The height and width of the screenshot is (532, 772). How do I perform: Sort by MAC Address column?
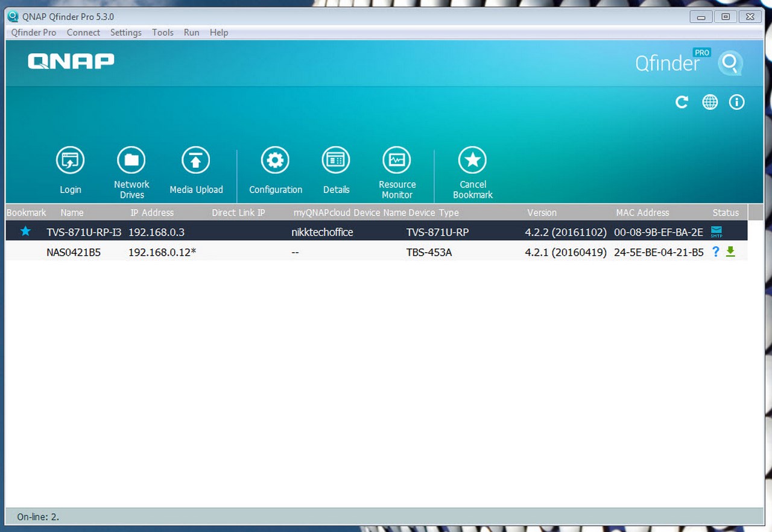(642, 212)
